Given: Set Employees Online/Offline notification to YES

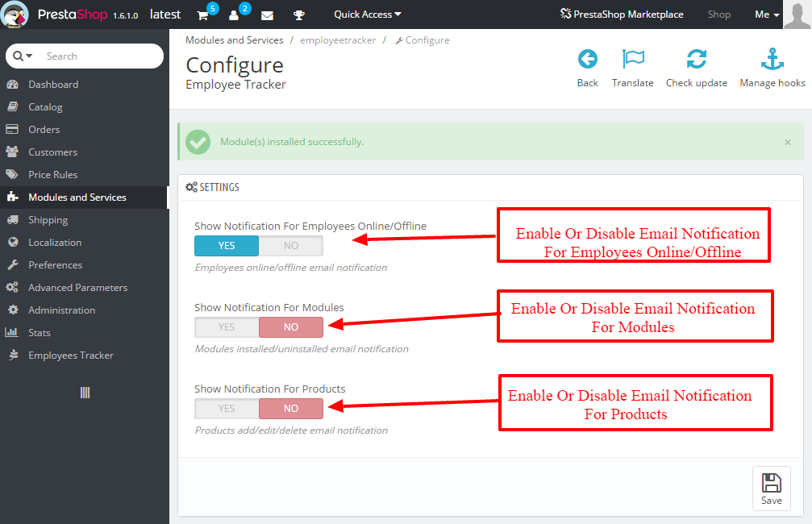Looking at the screenshot, I should coord(227,246).
